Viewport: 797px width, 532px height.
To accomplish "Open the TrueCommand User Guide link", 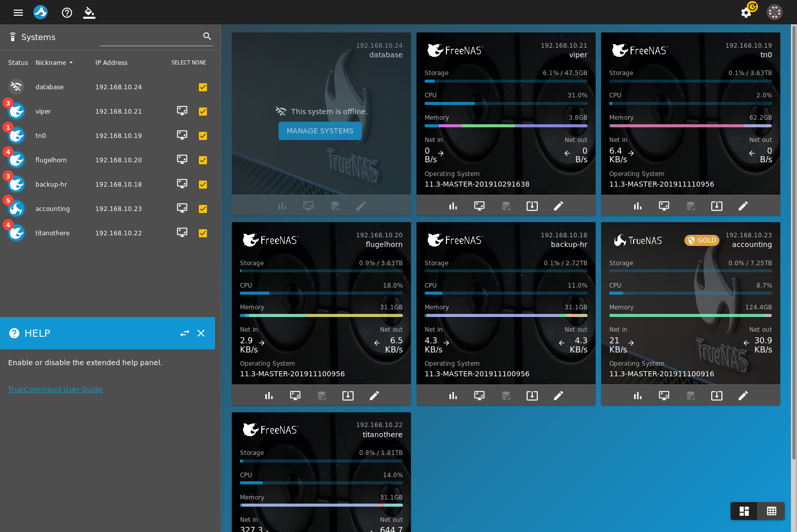I will (x=55, y=389).
